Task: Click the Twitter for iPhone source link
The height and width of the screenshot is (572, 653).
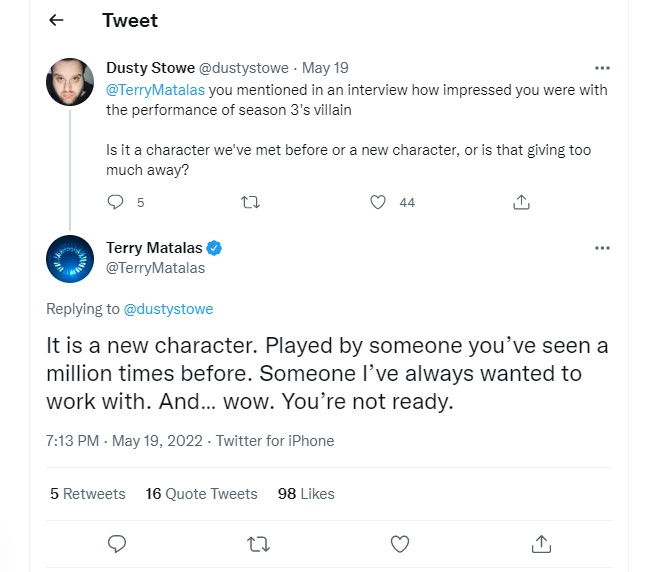Action: tap(275, 441)
